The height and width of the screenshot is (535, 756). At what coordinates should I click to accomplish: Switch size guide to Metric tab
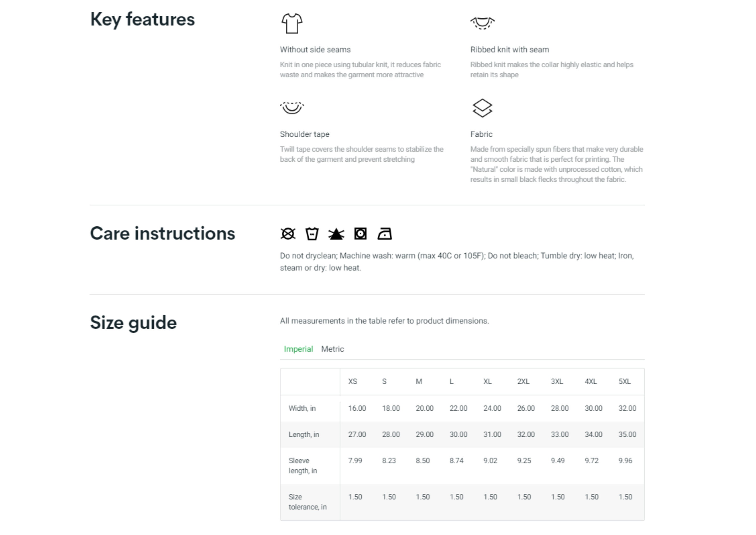333,349
